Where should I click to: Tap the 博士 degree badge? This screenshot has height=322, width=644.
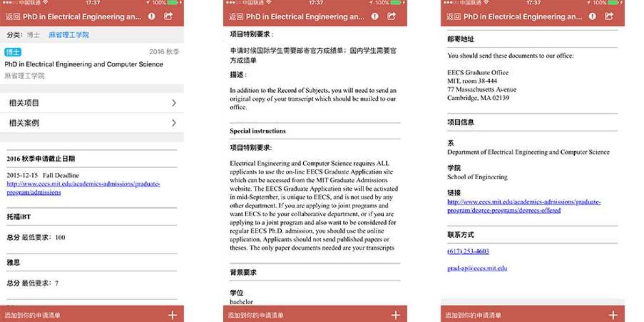[13, 52]
